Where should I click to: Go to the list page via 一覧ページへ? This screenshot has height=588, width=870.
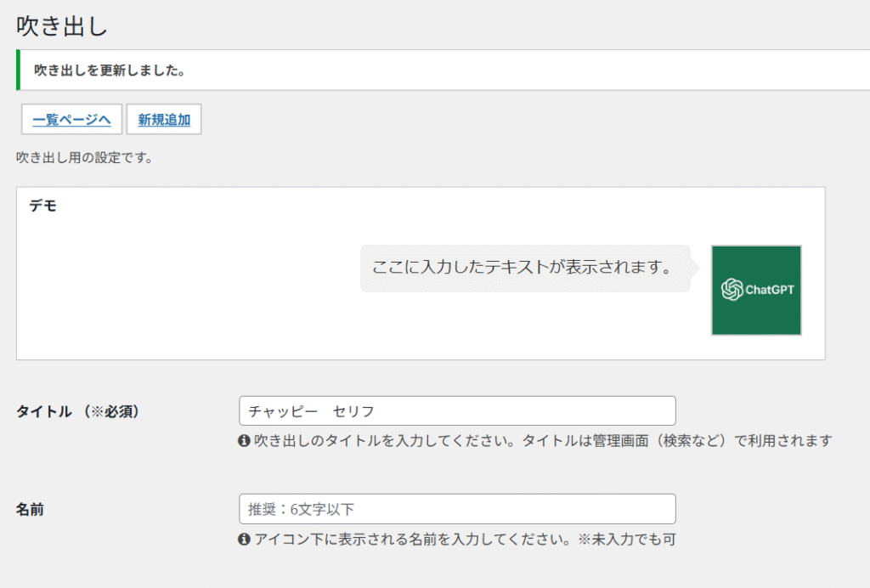click(71, 120)
